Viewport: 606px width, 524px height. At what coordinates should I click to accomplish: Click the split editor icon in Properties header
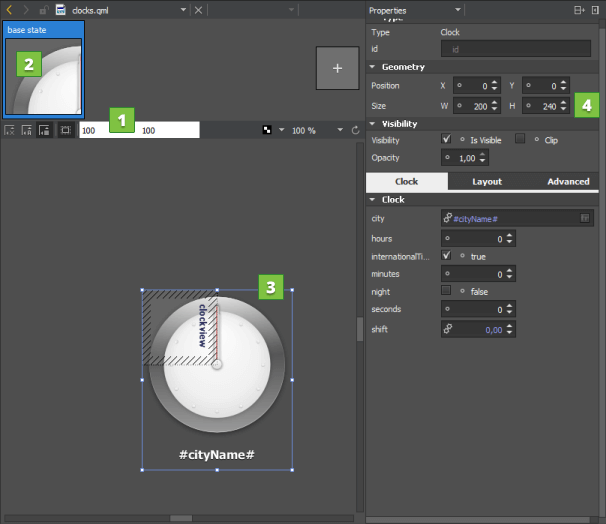[x=579, y=10]
